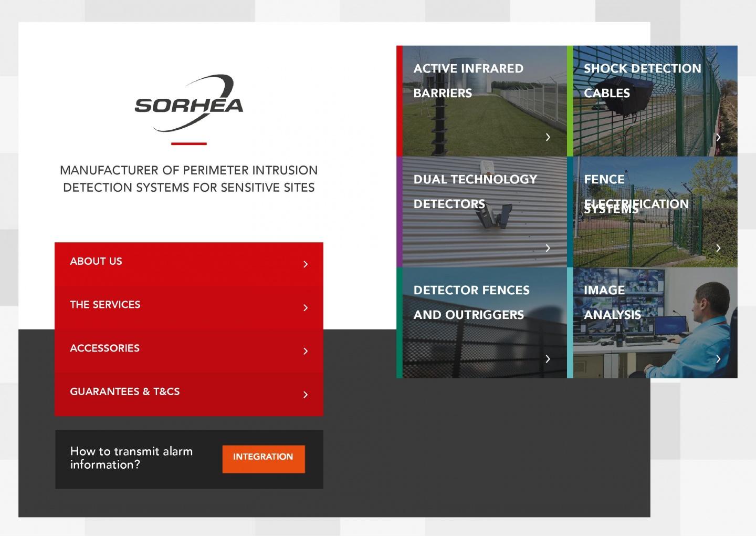Click the Integration button
The height and width of the screenshot is (536, 756).
[263, 458]
